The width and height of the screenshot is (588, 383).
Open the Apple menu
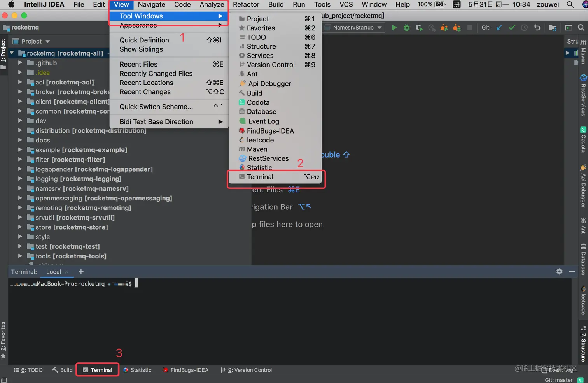pyautogui.click(x=11, y=5)
